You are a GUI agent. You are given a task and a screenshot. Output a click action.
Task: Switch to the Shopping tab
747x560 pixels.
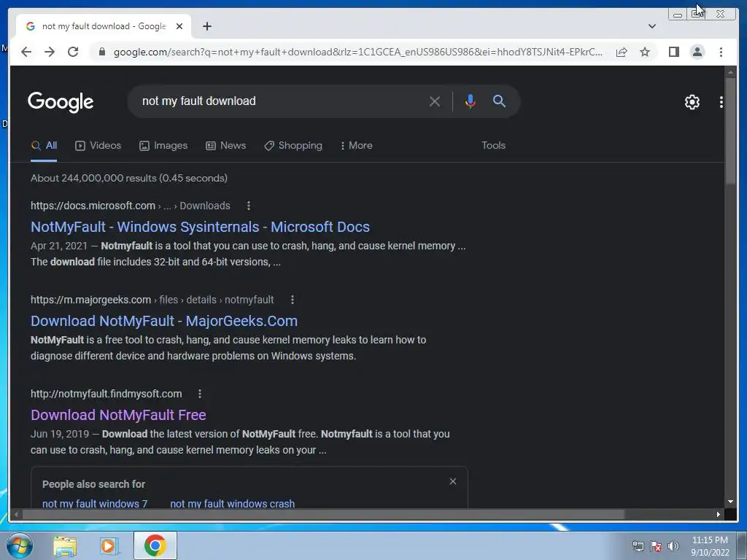point(293,146)
